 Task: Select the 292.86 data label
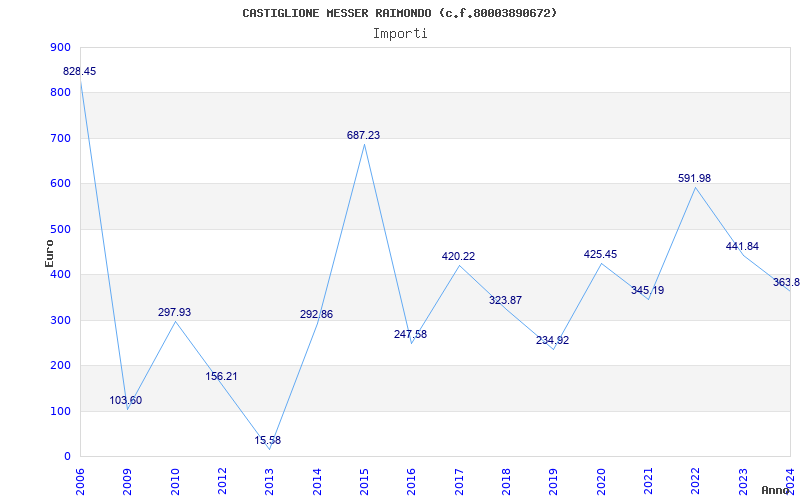click(316, 314)
